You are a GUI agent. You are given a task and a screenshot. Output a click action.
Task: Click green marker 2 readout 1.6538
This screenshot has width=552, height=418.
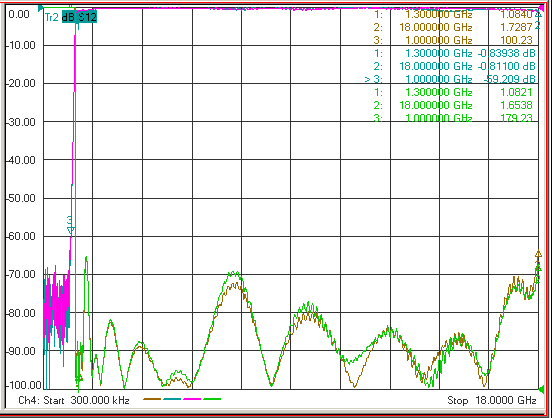516,105
